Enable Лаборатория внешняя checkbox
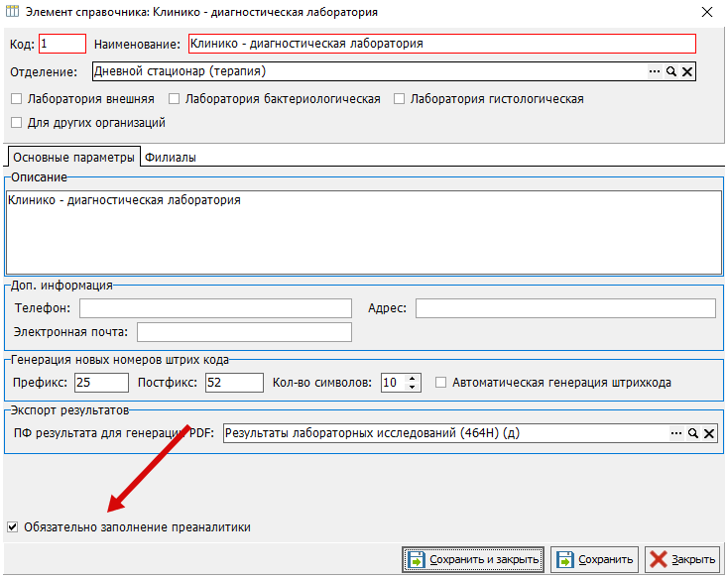 coord(16,99)
